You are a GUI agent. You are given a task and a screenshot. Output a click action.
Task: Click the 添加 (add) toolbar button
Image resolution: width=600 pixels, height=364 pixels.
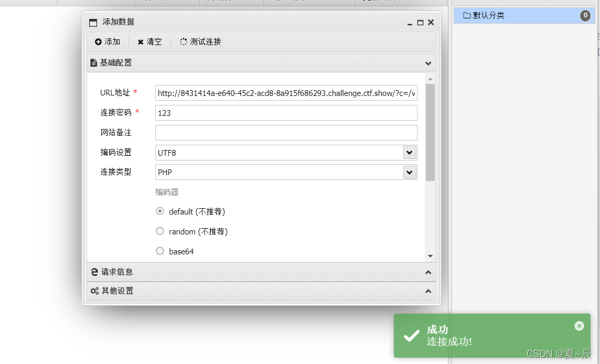(108, 42)
